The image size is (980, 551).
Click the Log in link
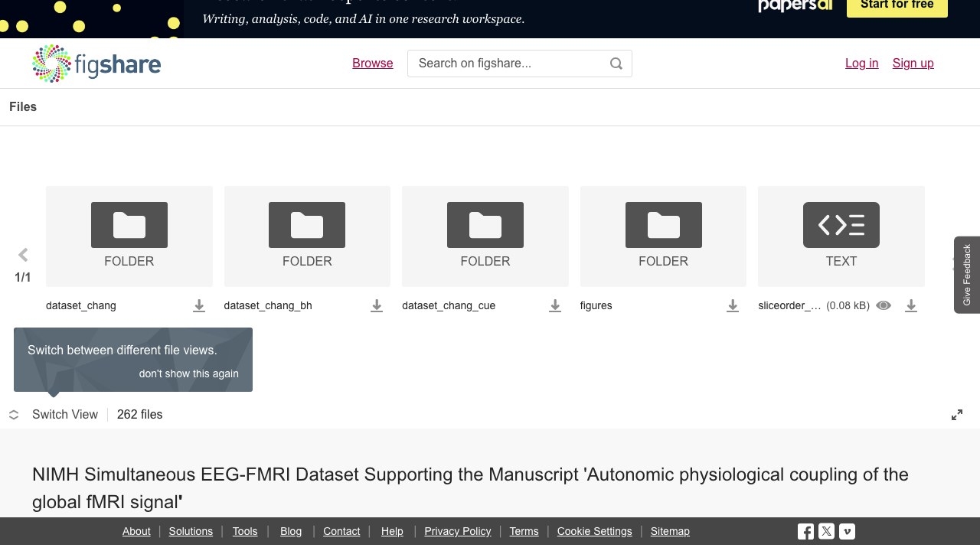[862, 64]
